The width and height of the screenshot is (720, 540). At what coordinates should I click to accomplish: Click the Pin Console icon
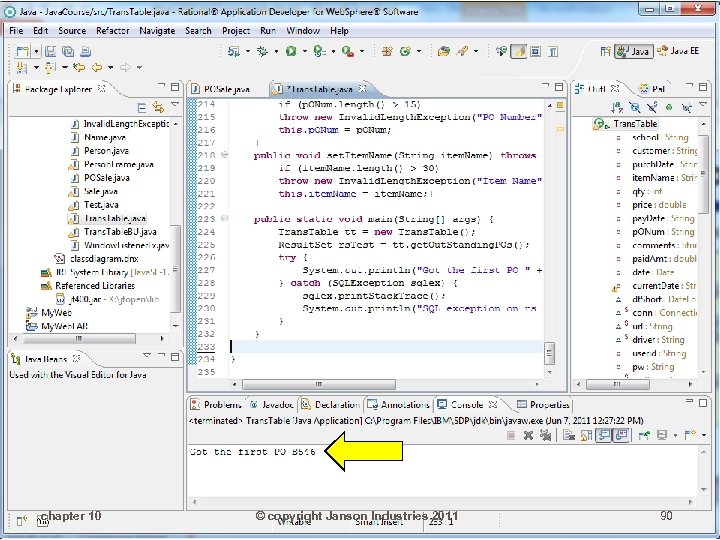point(644,435)
